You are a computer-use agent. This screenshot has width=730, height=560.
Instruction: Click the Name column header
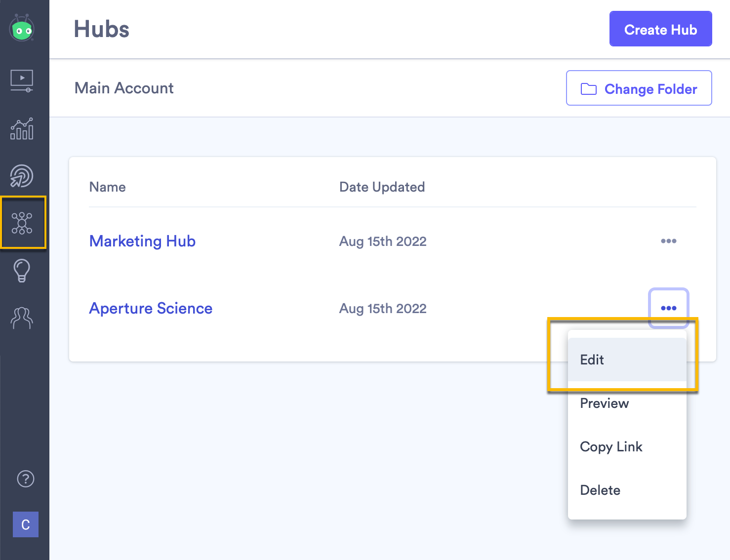pyautogui.click(x=107, y=187)
